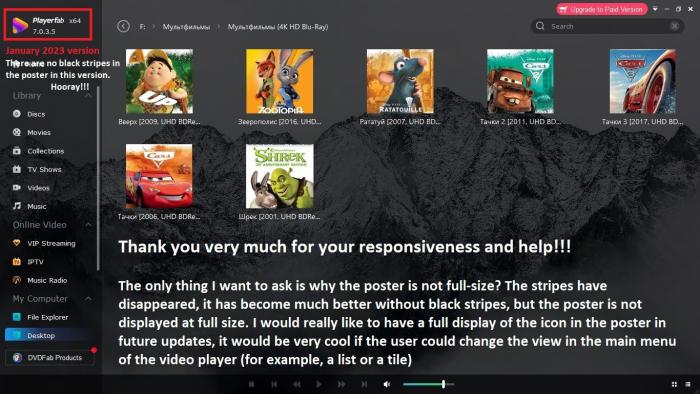Click Upgrade to Paid Version button
The width and height of the screenshot is (700, 394).
click(601, 9)
